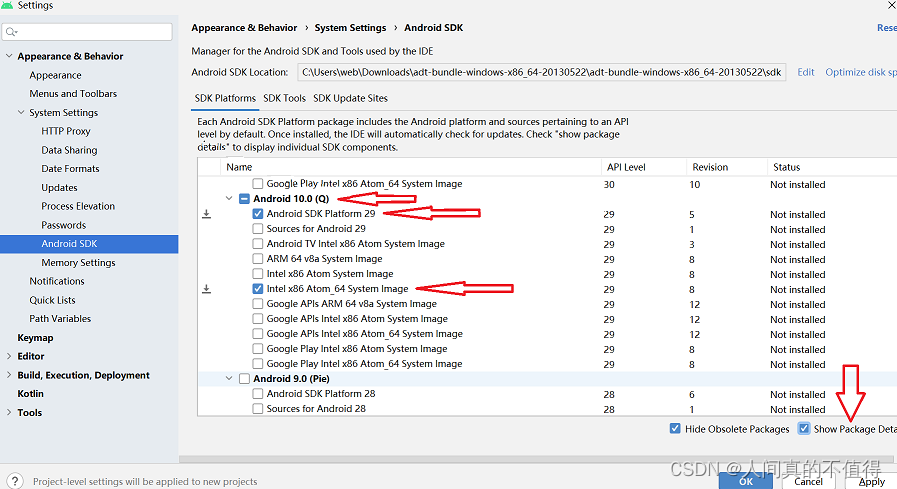The width and height of the screenshot is (897, 489).
Task: Uncheck Android SDK Platform 29
Action: (x=258, y=214)
